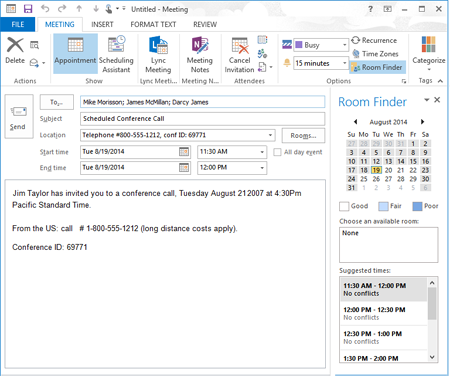This screenshot has width=450, height=376.
Task: Open the 11:30 AM start time dropdown
Action: tap(262, 152)
